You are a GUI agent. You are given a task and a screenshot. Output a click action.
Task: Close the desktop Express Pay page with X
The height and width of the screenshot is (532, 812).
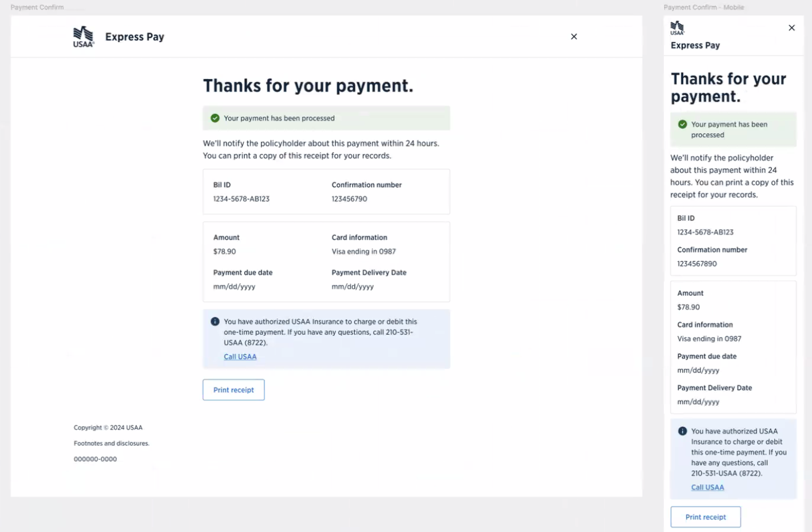click(x=573, y=37)
